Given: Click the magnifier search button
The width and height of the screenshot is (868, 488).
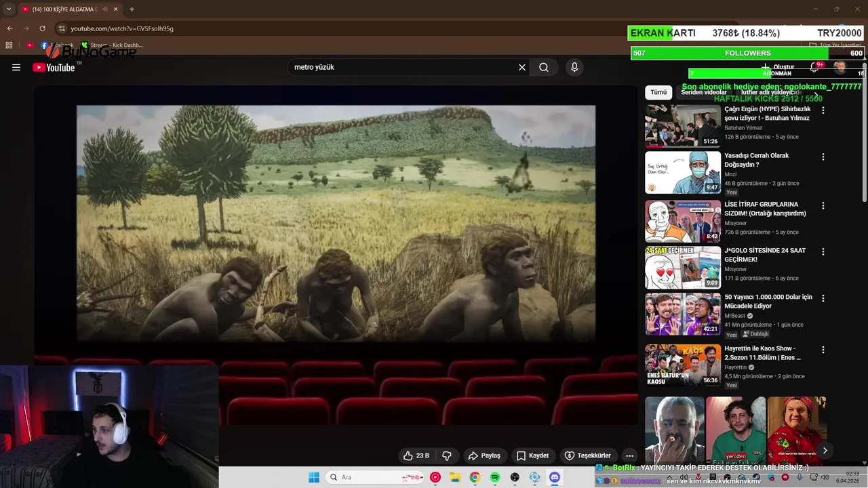Looking at the screenshot, I should (x=544, y=67).
